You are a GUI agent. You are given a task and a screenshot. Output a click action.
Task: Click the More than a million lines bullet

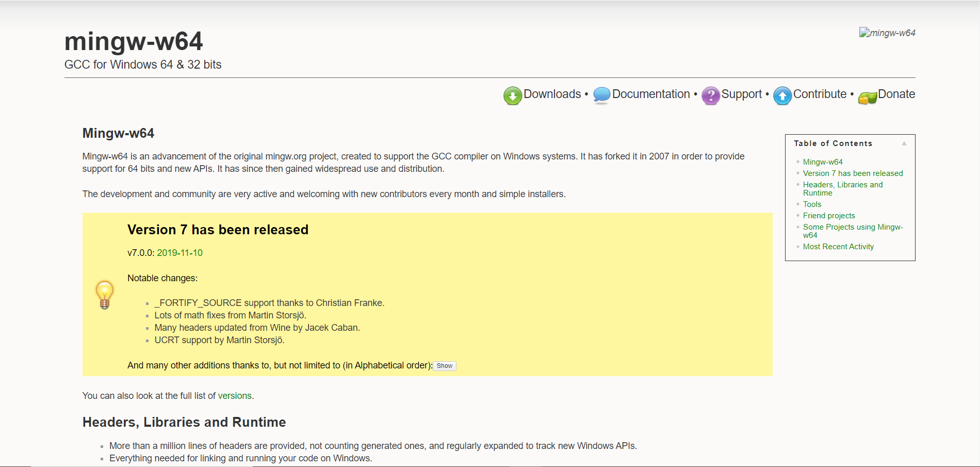pos(373,446)
